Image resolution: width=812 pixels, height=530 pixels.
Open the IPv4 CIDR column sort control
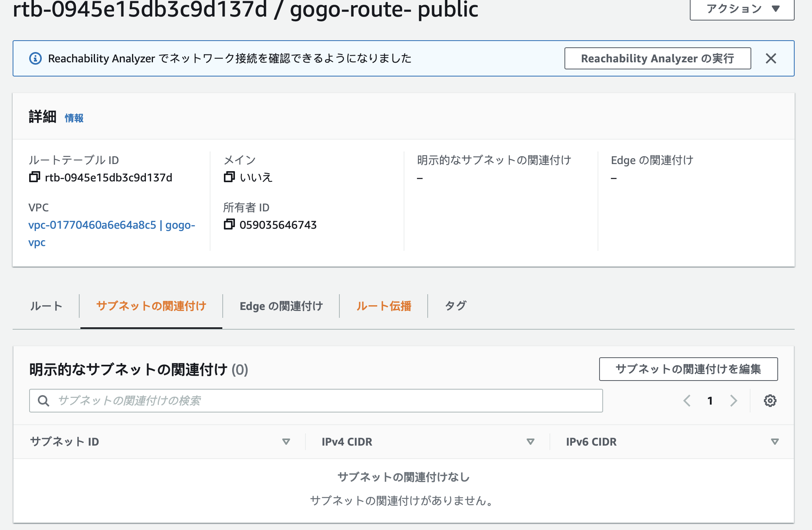point(530,442)
